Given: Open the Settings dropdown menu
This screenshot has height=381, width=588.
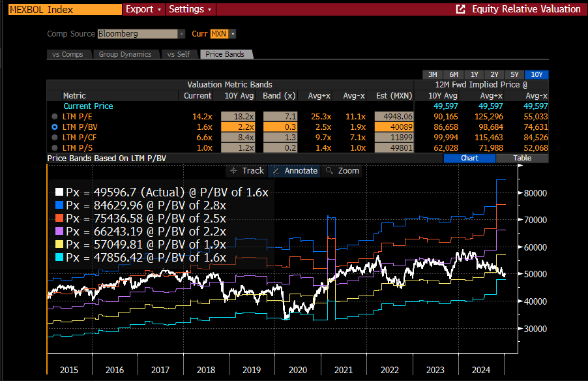Looking at the screenshot, I should 190,9.
